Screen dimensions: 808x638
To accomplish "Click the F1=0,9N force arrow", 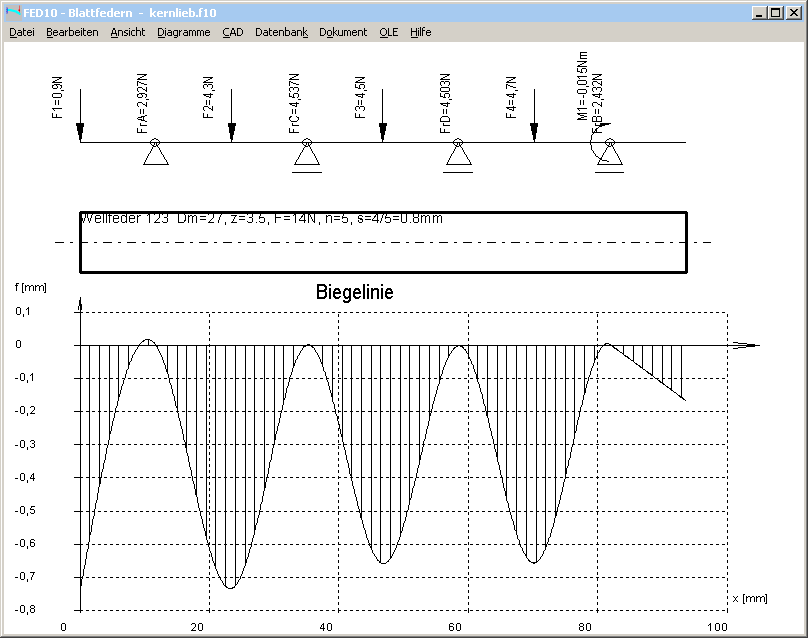I will point(81,130).
